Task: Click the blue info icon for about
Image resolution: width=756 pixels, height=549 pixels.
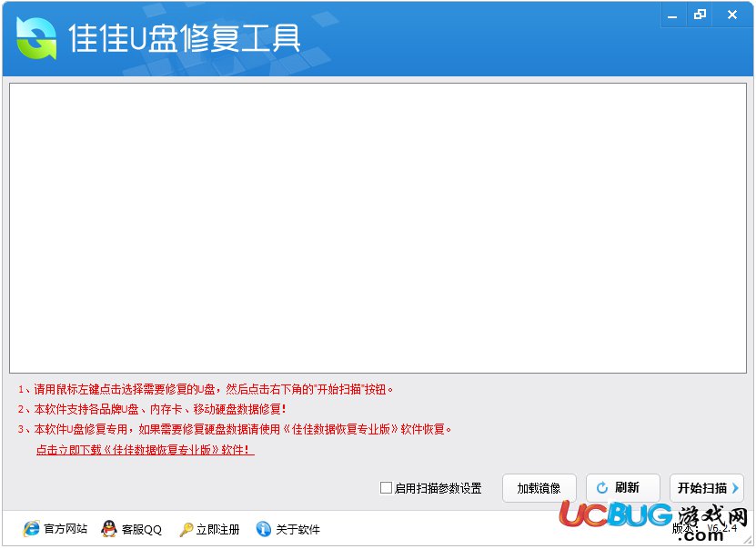Action: pos(263,529)
